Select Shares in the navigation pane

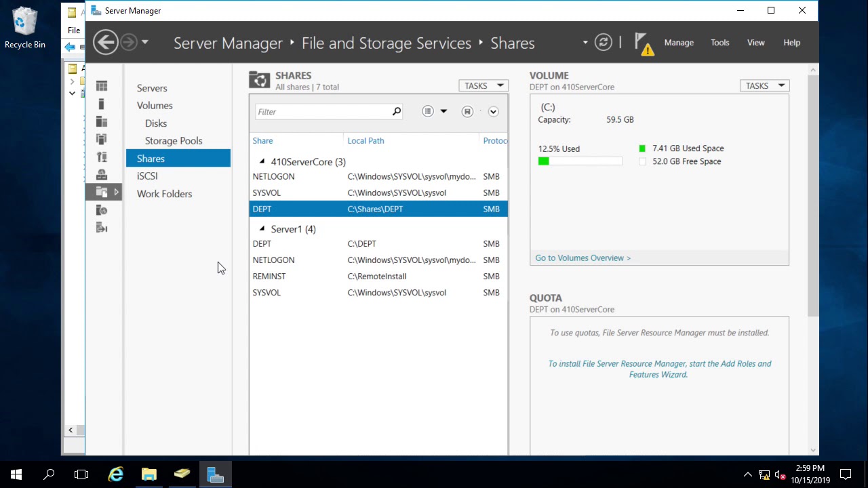click(x=178, y=159)
